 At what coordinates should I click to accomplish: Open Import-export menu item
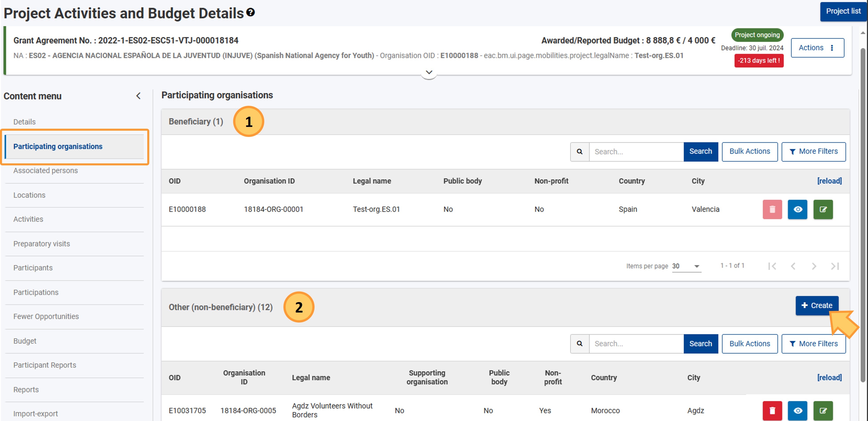[x=36, y=414]
